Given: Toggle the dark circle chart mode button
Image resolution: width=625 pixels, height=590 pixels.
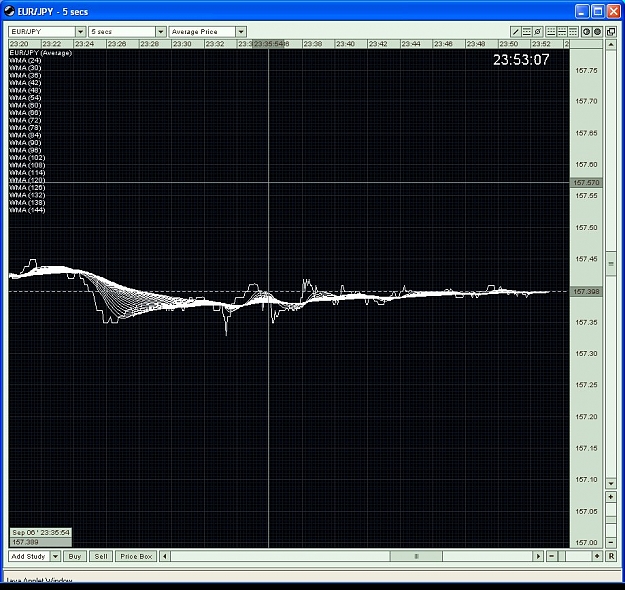Looking at the screenshot, I should (597, 32).
